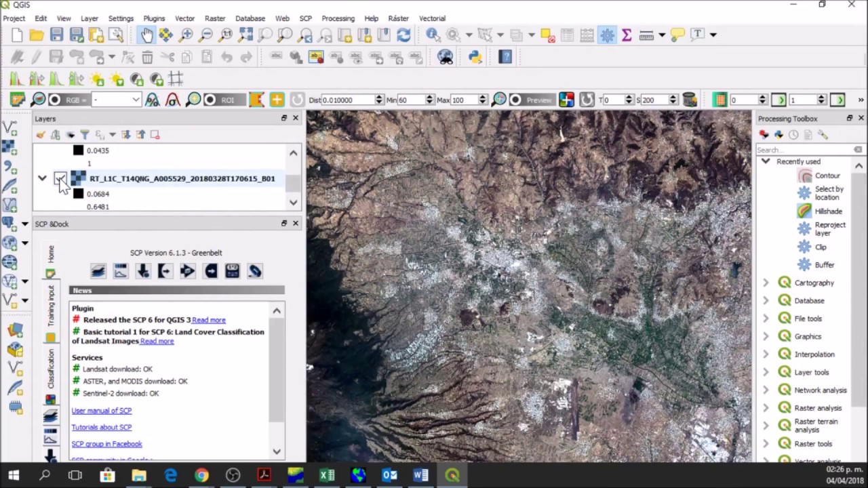
Task: Toggle the Processing Toolbox gear icon
Action: (x=607, y=35)
